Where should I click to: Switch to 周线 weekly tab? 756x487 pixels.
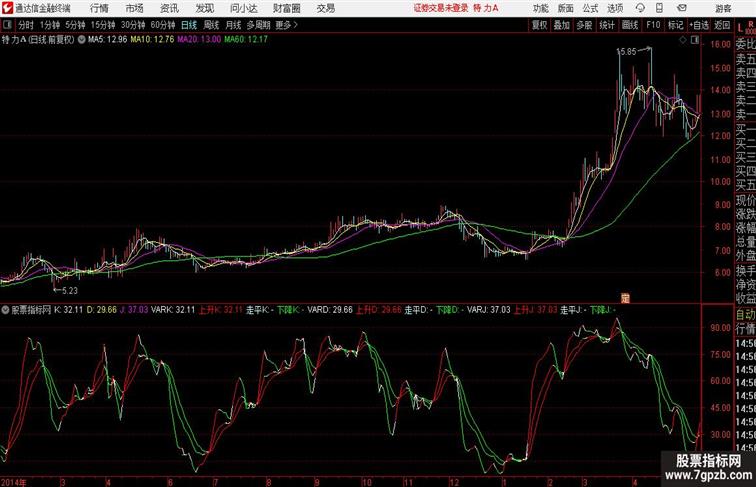click(x=211, y=25)
